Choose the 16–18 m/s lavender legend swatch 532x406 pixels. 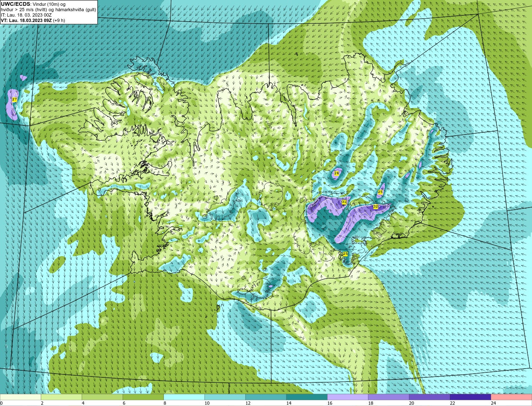(x=348, y=397)
